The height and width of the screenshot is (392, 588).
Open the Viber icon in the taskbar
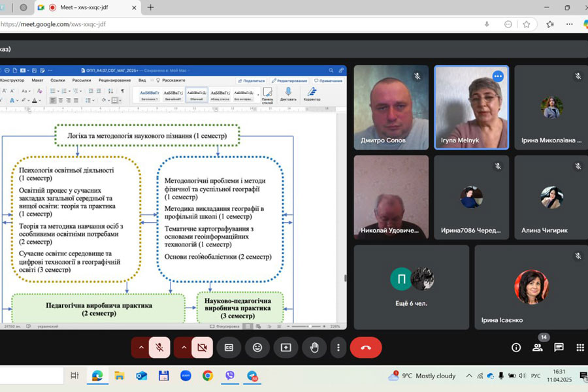[x=229, y=376]
